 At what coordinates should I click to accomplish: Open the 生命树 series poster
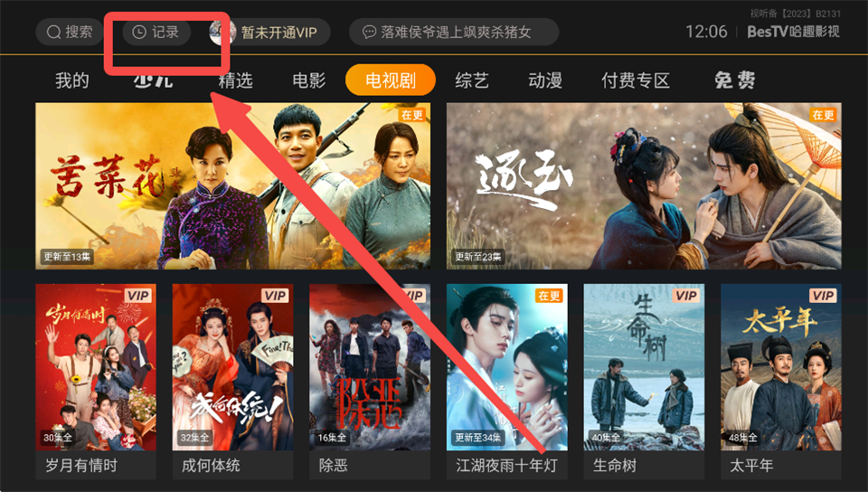pyautogui.click(x=644, y=382)
